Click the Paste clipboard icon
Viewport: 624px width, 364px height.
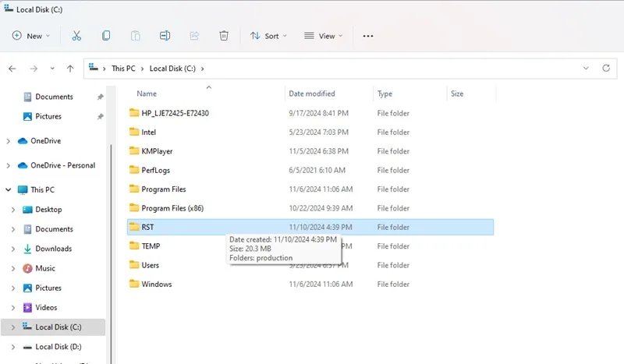135,36
